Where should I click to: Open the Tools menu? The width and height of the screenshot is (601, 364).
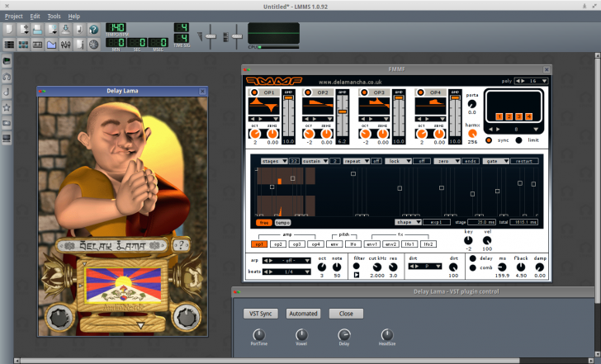54,16
